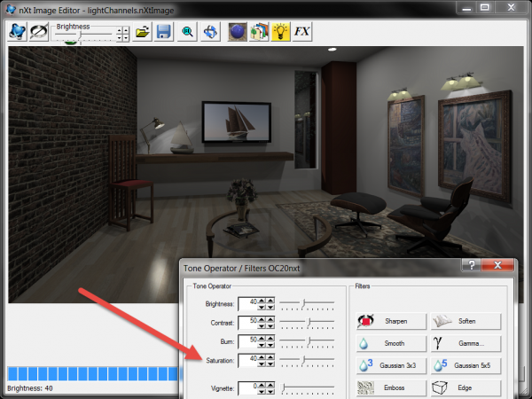Click the blue rotating arrows icon
Image resolution: width=532 pixels, height=399 pixels.
click(x=210, y=32)
